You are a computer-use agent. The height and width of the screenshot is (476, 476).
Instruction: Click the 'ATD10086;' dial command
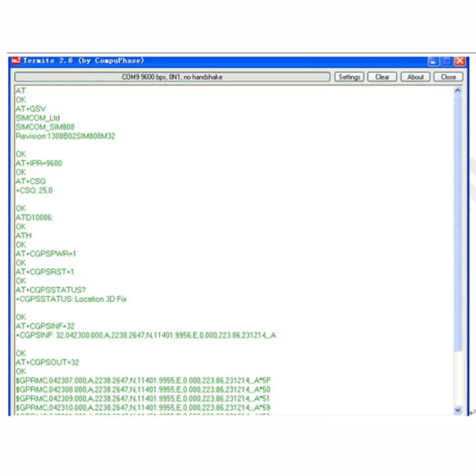(34, 218)
